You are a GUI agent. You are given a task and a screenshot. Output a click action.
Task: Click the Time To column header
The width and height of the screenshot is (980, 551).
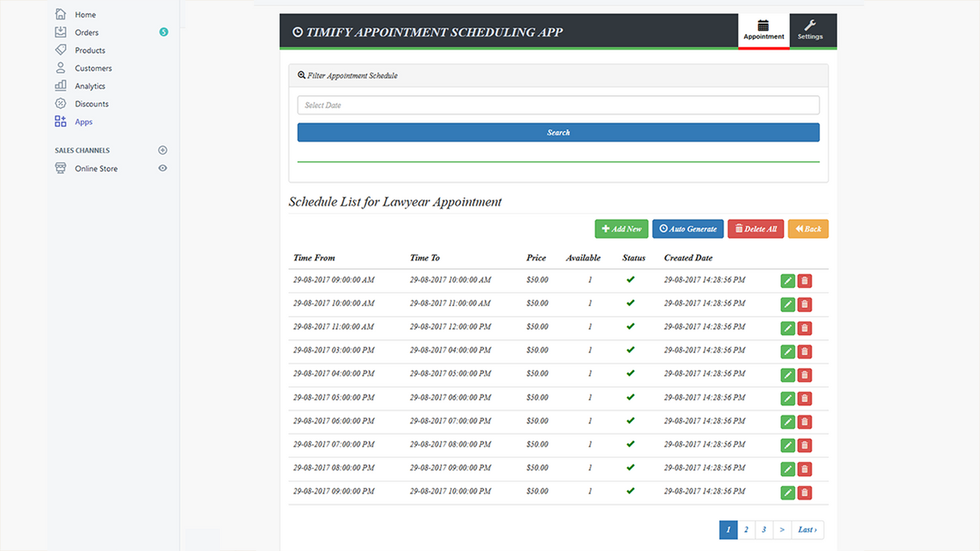[x=425, y=258]
